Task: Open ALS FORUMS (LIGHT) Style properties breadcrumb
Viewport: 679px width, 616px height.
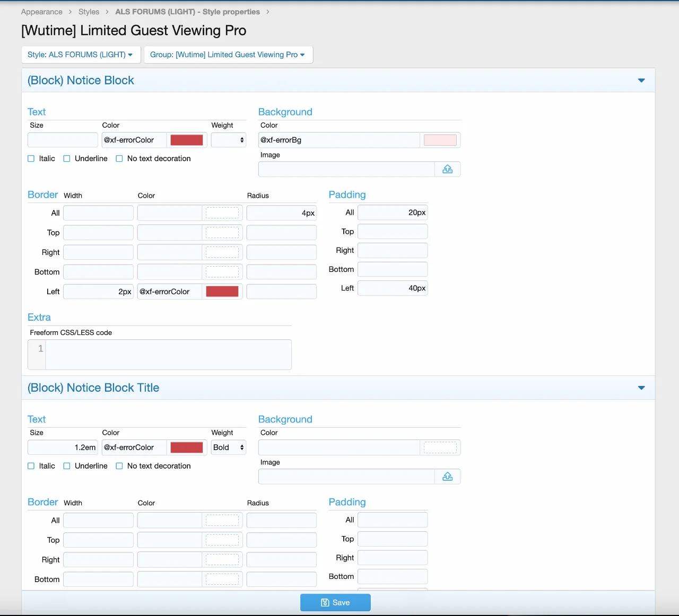Action: pyautogui.click(x=187, y=12)
